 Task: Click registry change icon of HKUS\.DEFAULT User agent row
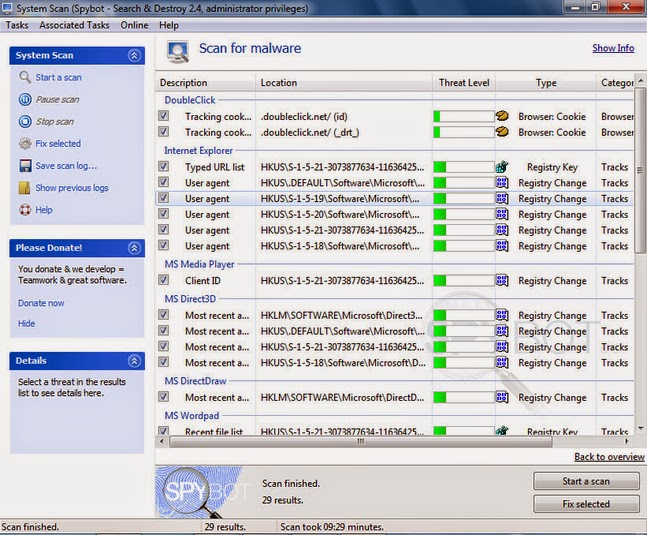[502, 183]
